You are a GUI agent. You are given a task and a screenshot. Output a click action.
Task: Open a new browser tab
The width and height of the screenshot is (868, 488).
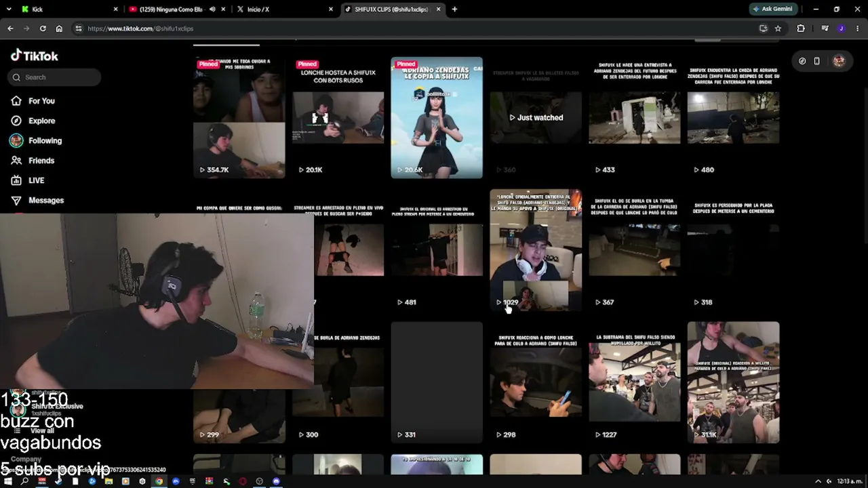click(x=454, y=9)
